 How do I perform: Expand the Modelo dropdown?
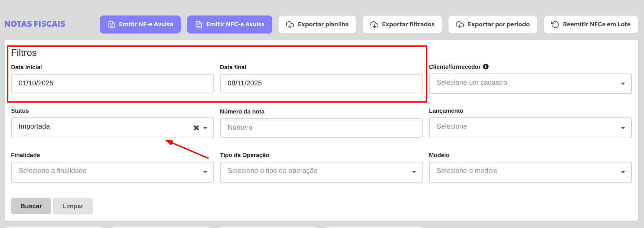click(530, 172)
